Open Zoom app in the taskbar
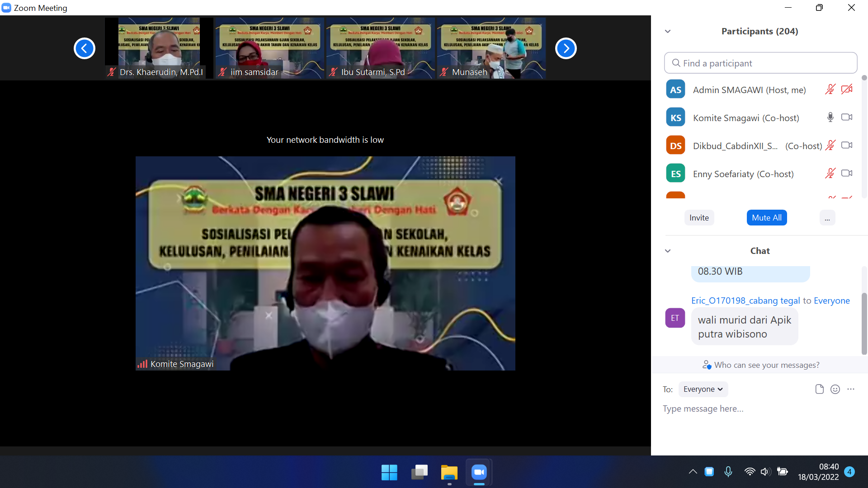Screen dimensions: 868x488 [x=479, y=473]
